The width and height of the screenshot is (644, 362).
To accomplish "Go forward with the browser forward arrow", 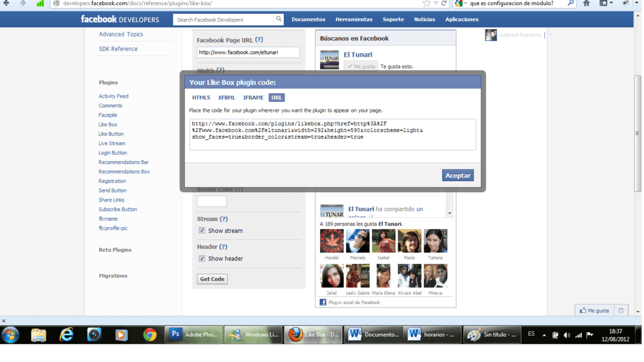I will click(x=23, y=4).
